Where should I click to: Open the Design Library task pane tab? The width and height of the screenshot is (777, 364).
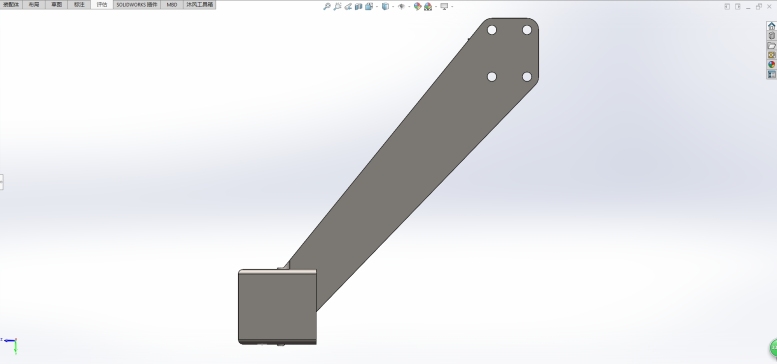click(772, 36)
